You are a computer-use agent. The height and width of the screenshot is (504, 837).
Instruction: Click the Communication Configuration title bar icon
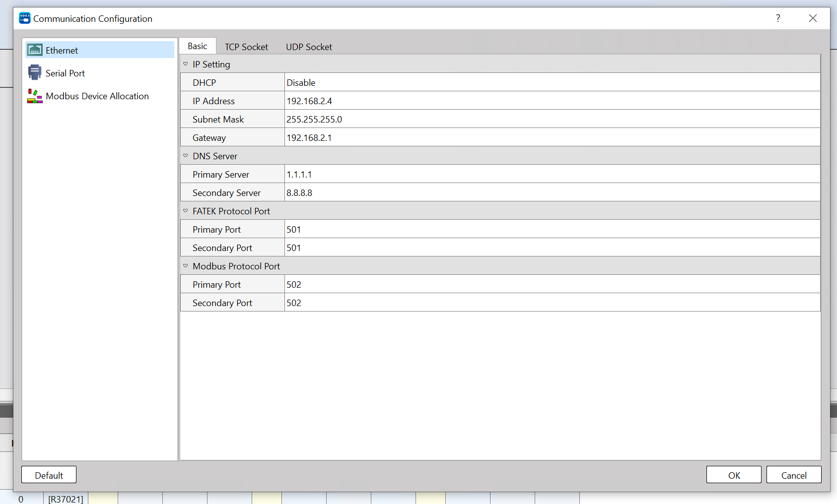(x=24, y=18)
